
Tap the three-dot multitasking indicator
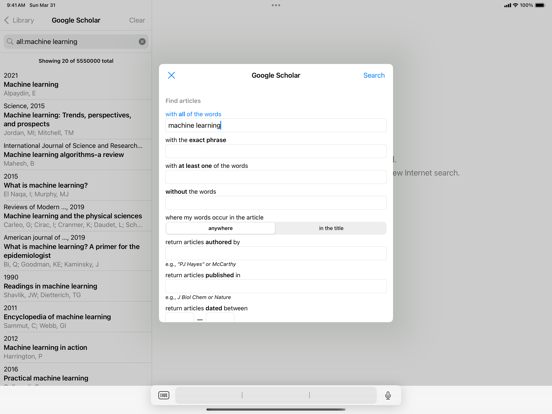[276, 5]
